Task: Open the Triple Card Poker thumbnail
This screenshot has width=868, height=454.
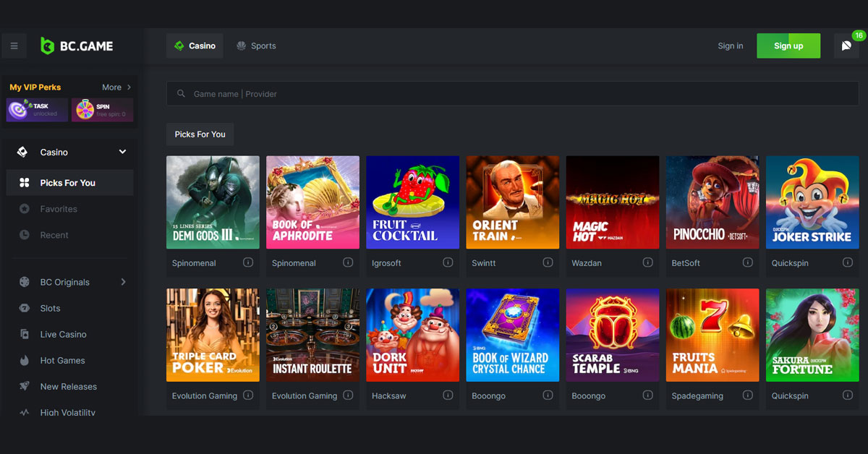Action: pyautogui.click(x=213, y=335)
